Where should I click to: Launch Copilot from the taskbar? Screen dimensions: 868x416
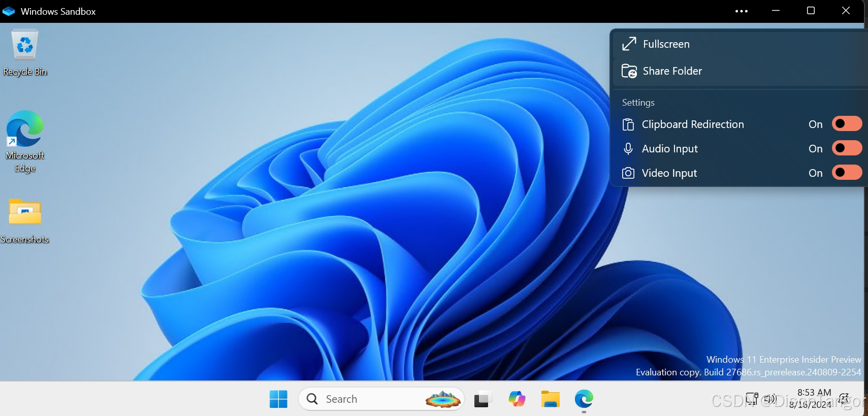pyautogui.click(x=517, y=399)
